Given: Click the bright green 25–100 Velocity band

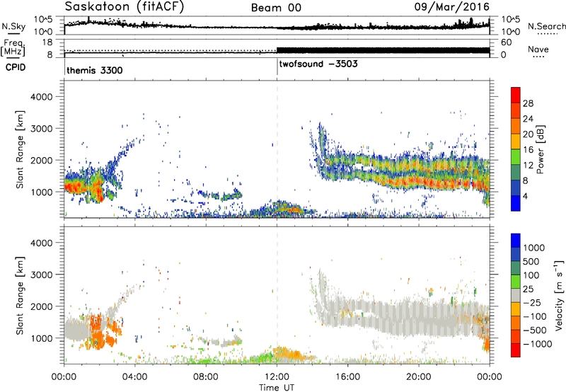Looking at the screenshot, I should (516, 282).
